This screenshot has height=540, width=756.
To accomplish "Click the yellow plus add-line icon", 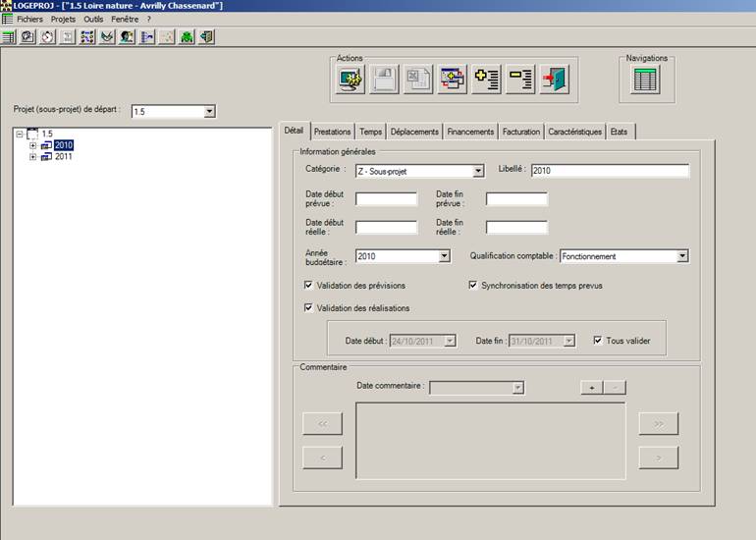I will point(487,81).
